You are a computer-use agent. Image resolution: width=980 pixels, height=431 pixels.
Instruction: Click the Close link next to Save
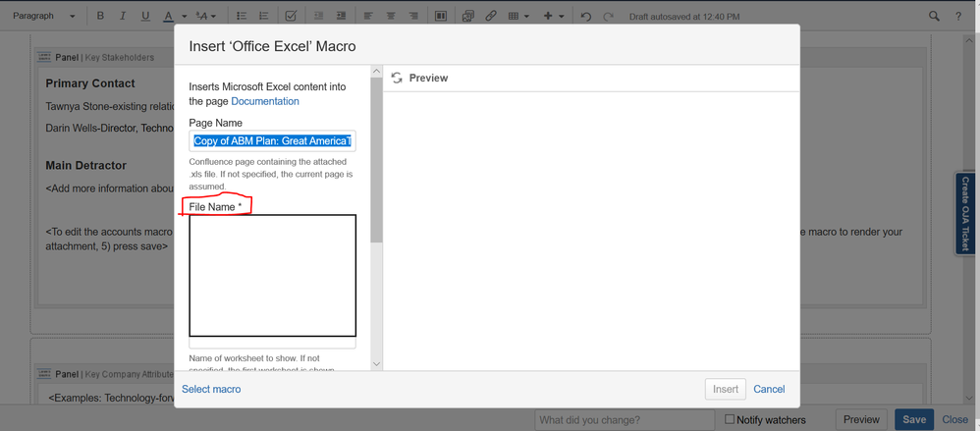(x=955, y=420)
